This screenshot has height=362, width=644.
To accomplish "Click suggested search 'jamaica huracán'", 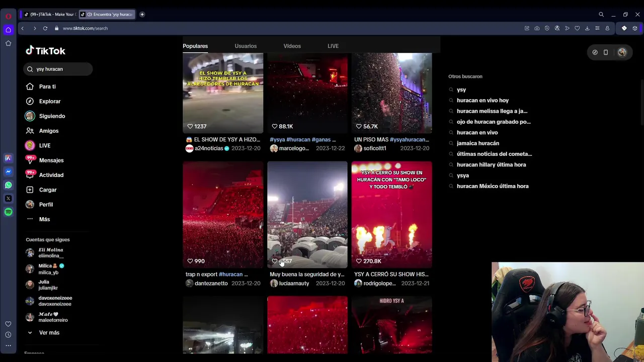I will [x=478, y=143].
